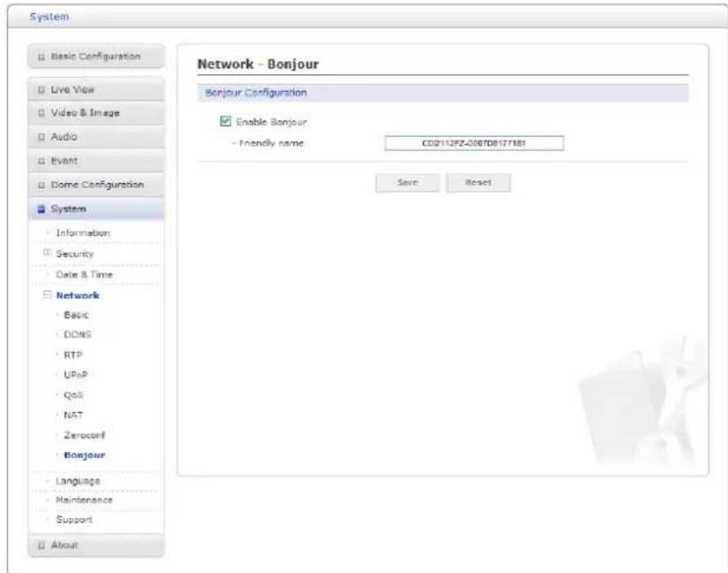The width and height of the screenshot is (728, 573).
Task: Open the NAT settings page
Action: [x=73, y=415]
